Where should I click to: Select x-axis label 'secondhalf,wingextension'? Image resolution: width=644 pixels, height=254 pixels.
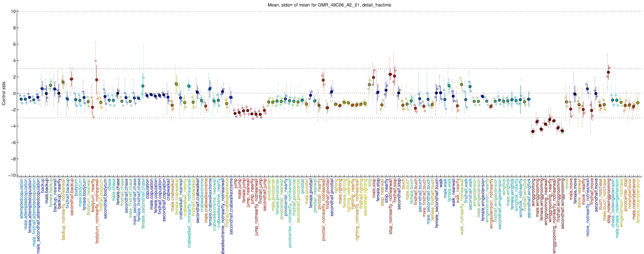pos(500,204)
